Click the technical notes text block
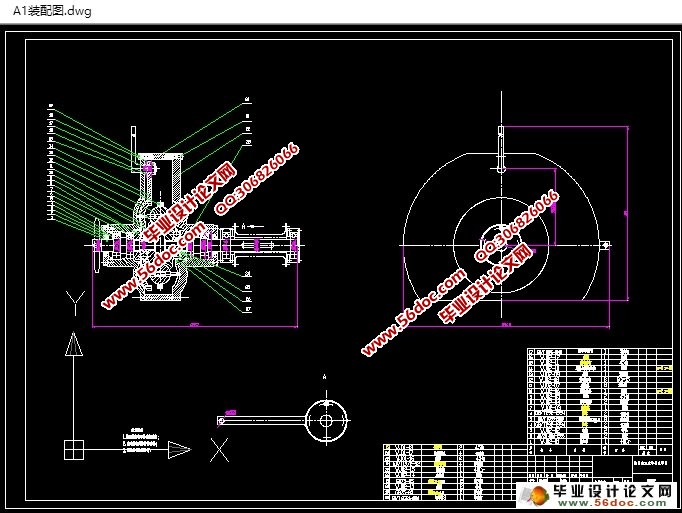This screenshot has width=682, height=513. (x=140, y=438)
